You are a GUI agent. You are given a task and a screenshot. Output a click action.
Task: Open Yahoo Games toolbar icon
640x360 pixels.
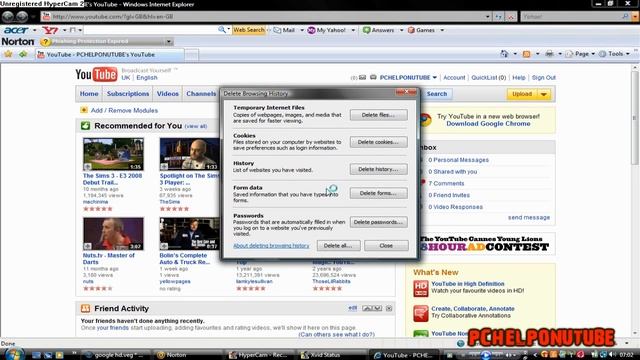411,30
